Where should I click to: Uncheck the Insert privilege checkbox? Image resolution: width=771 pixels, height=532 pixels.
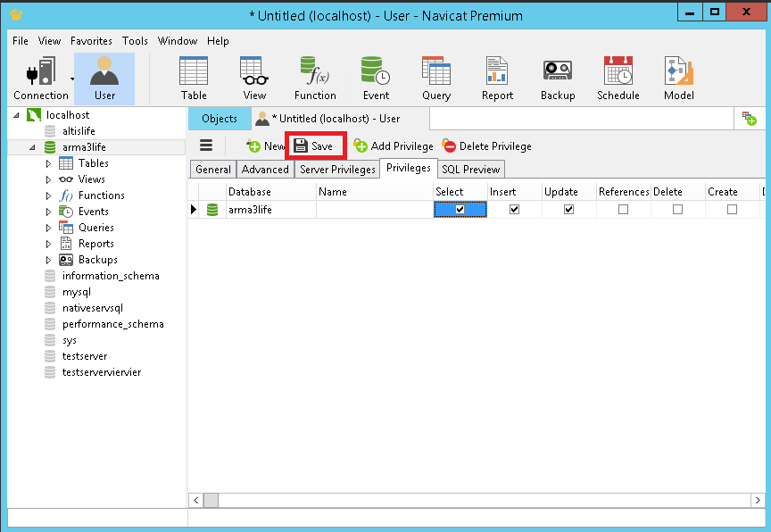tap(514, 210)
